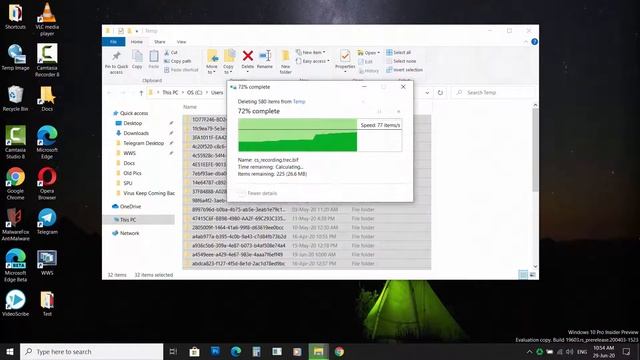The image size is (640, 360).
Task: Open the File tab
Action: pos(113,42)
